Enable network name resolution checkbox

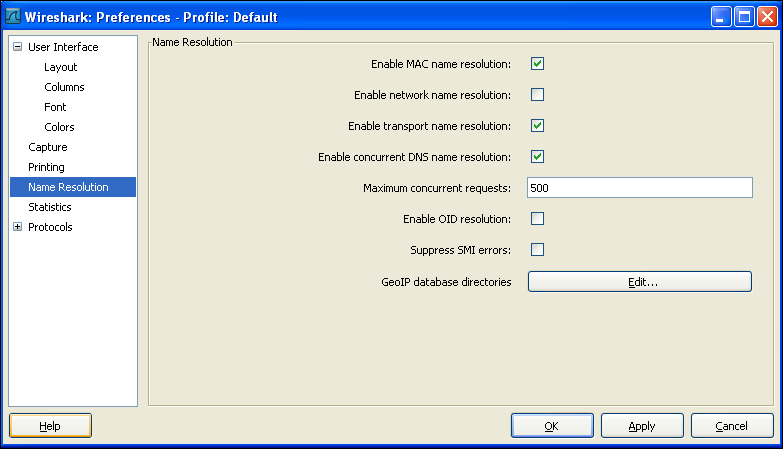537,94
